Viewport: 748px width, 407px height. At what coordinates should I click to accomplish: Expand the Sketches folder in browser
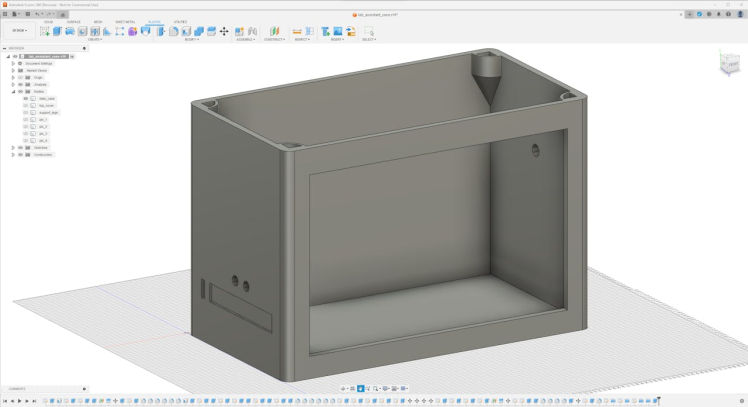[x=12, y=148]
